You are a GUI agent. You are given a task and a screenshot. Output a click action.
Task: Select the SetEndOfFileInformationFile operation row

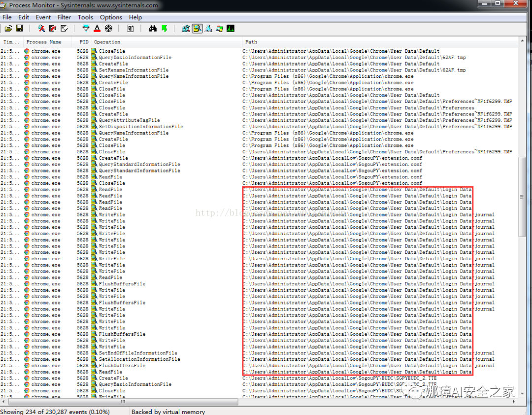pyautogui.click(x=259, y=353)
